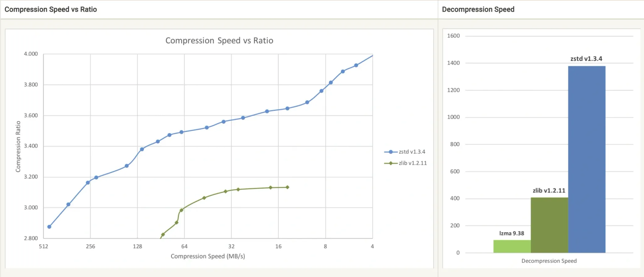The image size is (644, 277).
Task: Click the 'zlib v1.2.11' label above the bar
Action: pyautogui.click(x=549, y=190)
